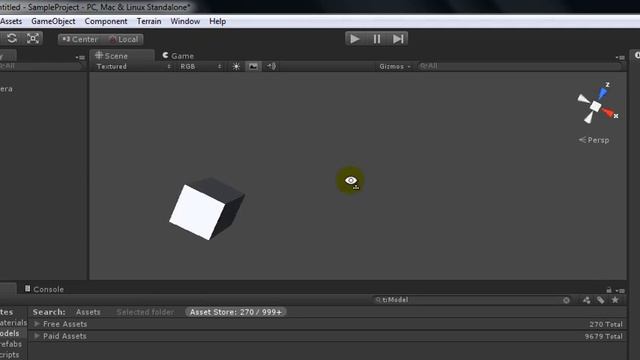
Task: Open the Console tab
Action: click(x=44, y=289)
